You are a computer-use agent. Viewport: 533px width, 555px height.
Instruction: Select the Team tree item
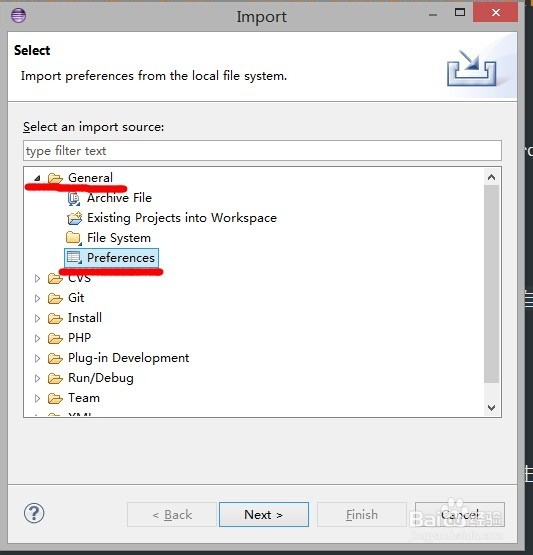click(84, 398)
